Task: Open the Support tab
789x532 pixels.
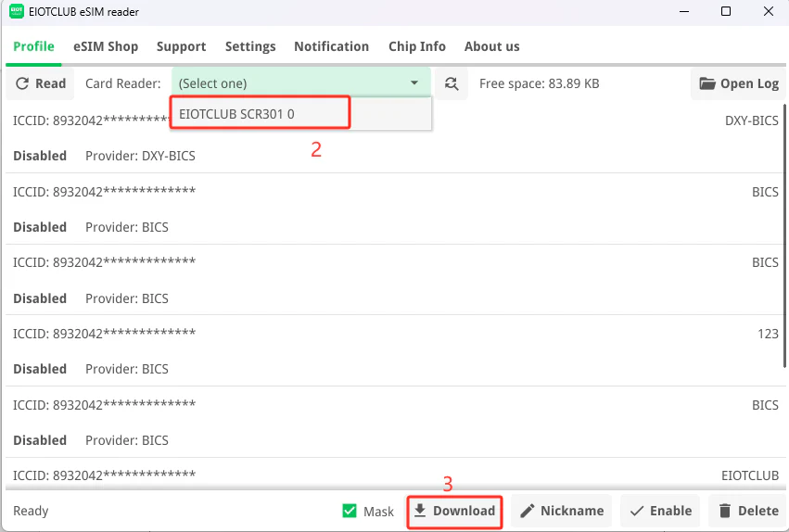Action: coord(181,46)
